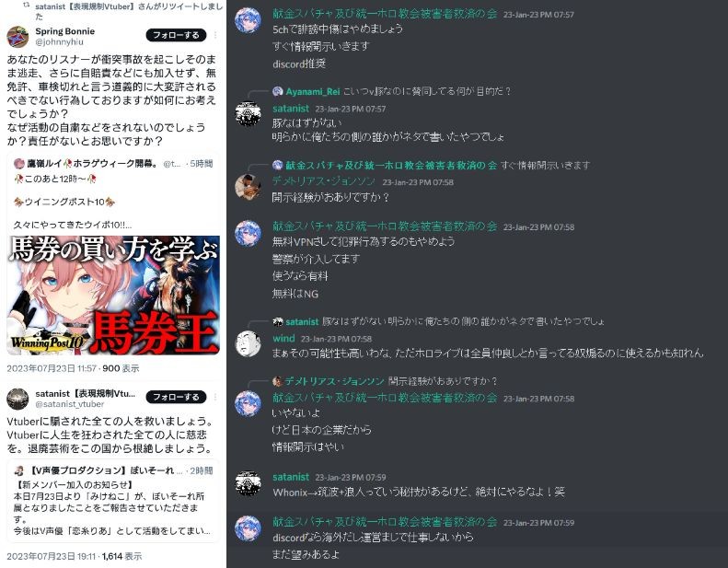Click the blue-haired avatar at top of chat
This screenshot has width=728, height=568.
tap(248, 20)
